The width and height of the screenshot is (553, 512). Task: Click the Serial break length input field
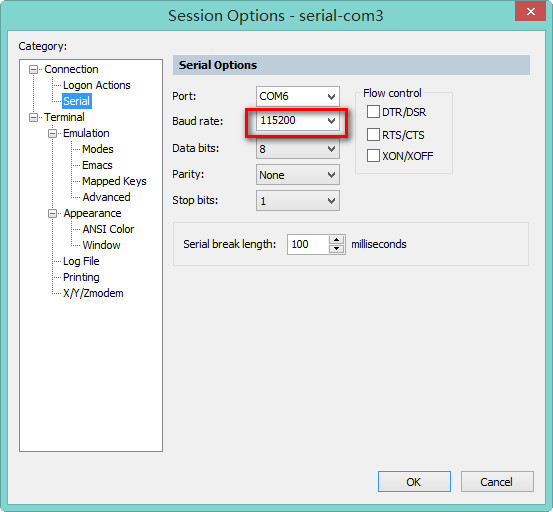(308, 244)
